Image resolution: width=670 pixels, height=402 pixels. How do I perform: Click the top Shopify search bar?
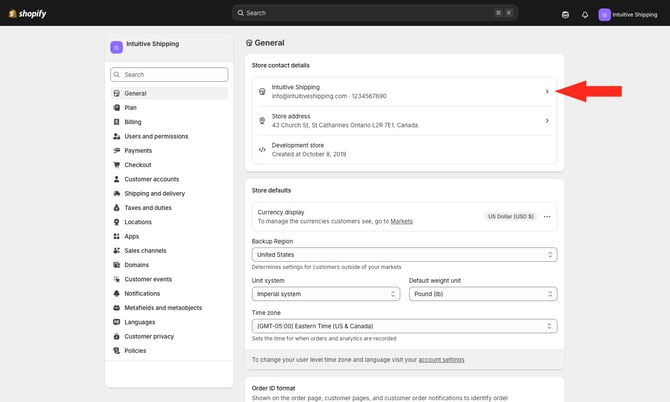375,13
